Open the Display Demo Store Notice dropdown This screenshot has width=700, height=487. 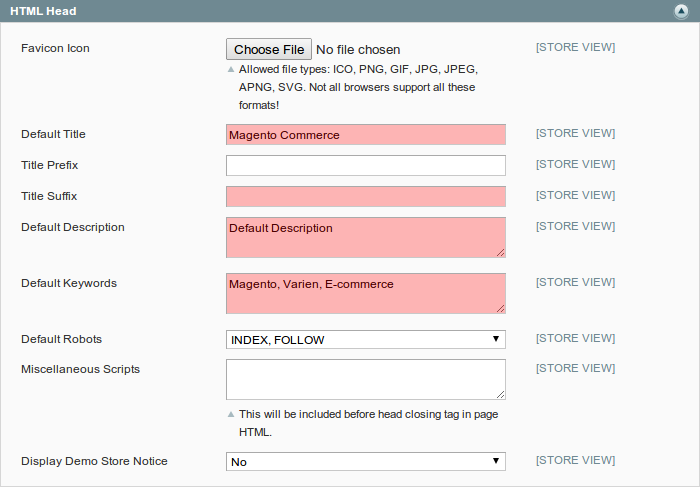click(x=366, y=462)
